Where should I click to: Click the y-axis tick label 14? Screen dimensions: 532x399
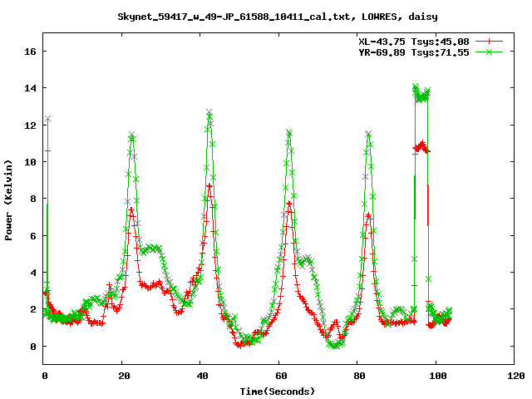click(30, 88)
